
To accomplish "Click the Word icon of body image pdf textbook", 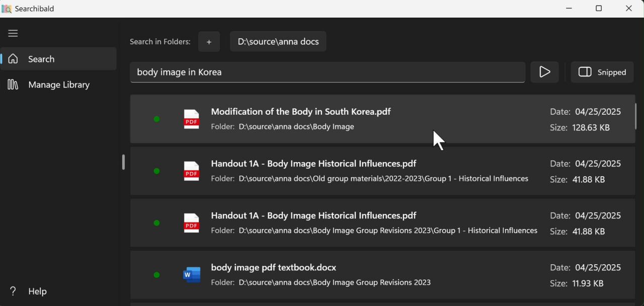I will (192, 275).
